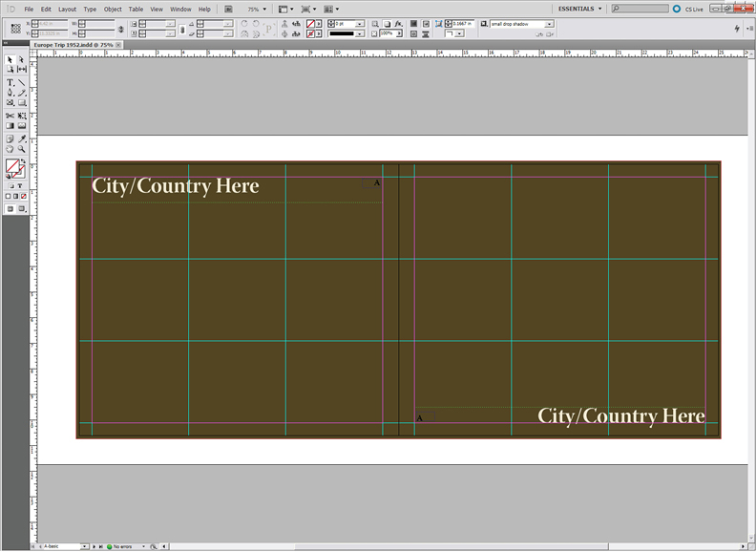Screen dimensions: 756x552
Task: Expand the Essentials workspace switcher
Action: [x=580, y=9]
